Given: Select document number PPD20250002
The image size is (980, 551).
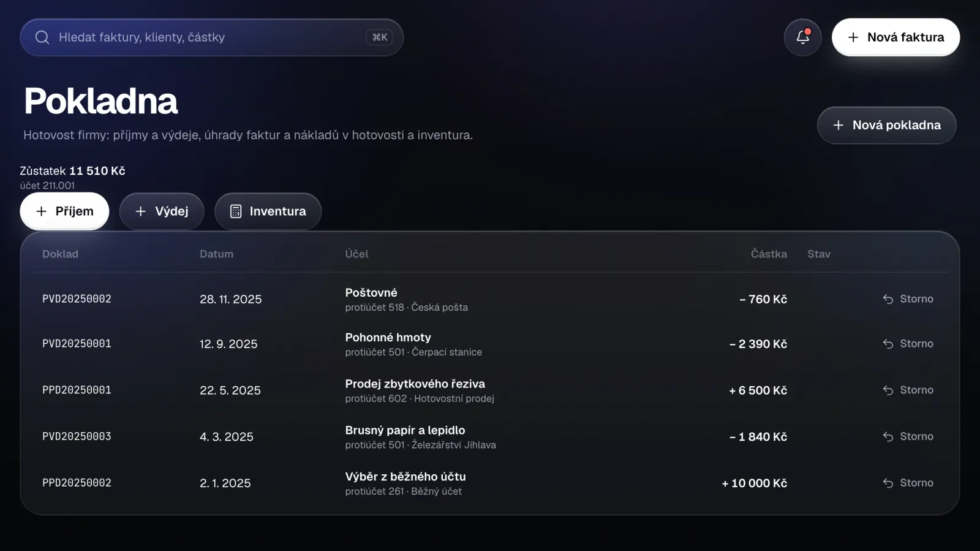Looking at the screenshot, I should (x=77, y=483).
